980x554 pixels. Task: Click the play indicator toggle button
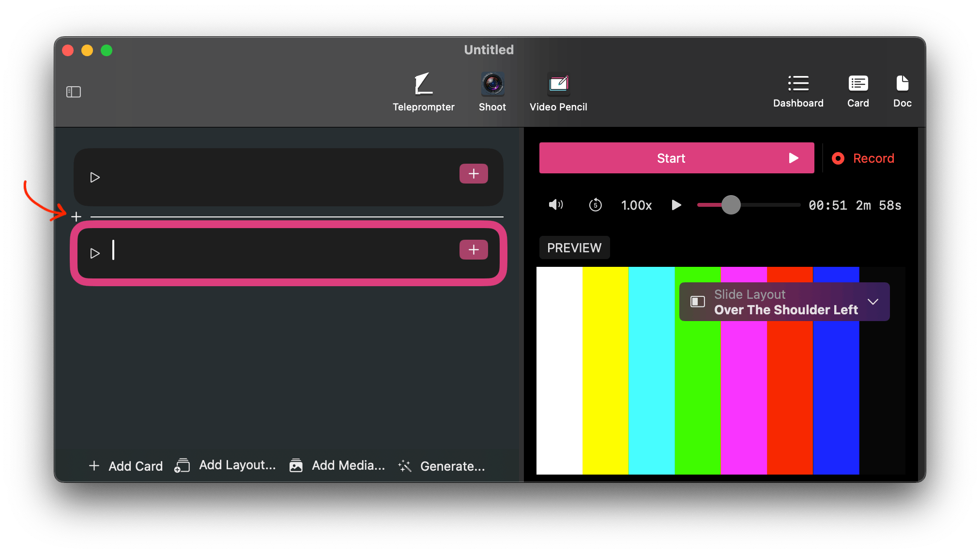94,252
